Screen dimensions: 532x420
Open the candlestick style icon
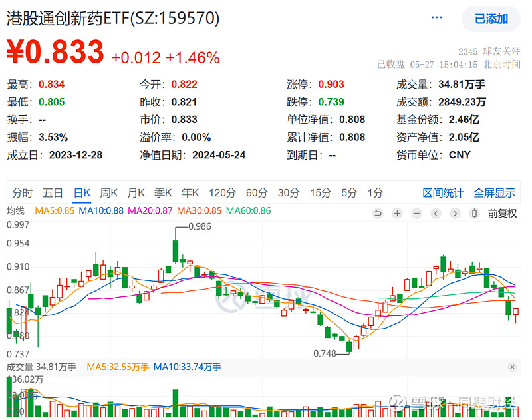pyautogui.click(x=474, y=214)
